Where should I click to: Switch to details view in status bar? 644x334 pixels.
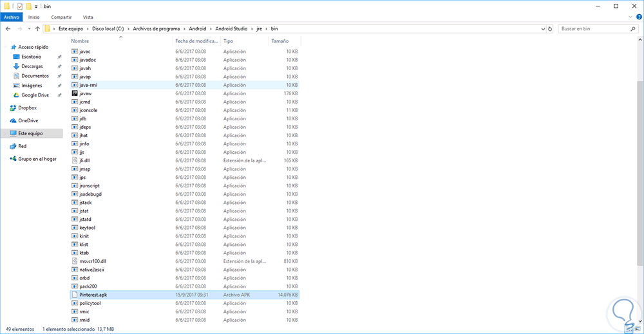630,329
